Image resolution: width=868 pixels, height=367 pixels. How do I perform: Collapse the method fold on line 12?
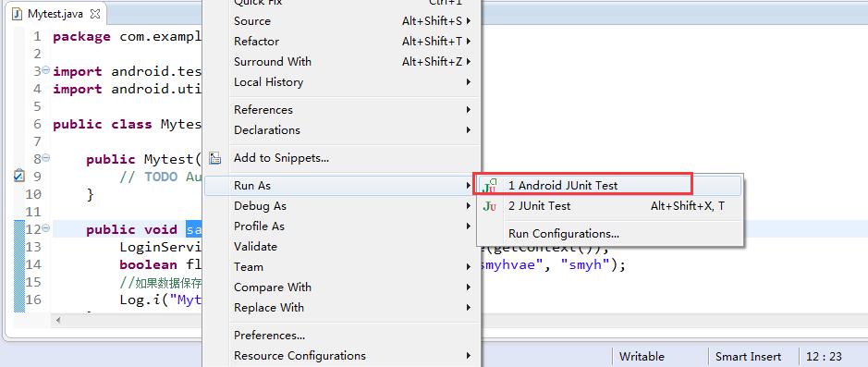click(46, 227)
